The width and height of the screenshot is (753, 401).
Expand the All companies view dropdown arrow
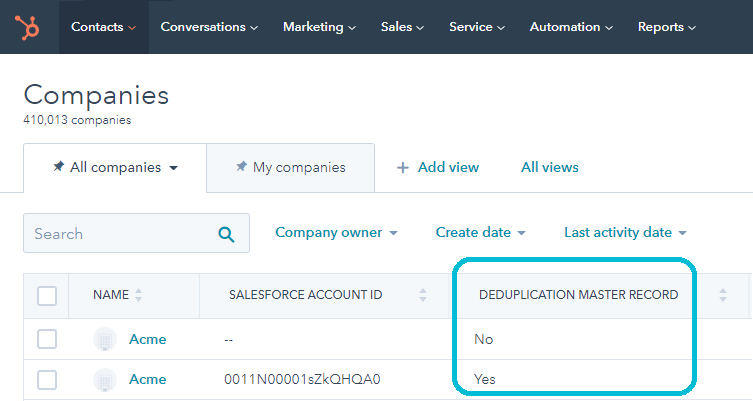point(173,168)
